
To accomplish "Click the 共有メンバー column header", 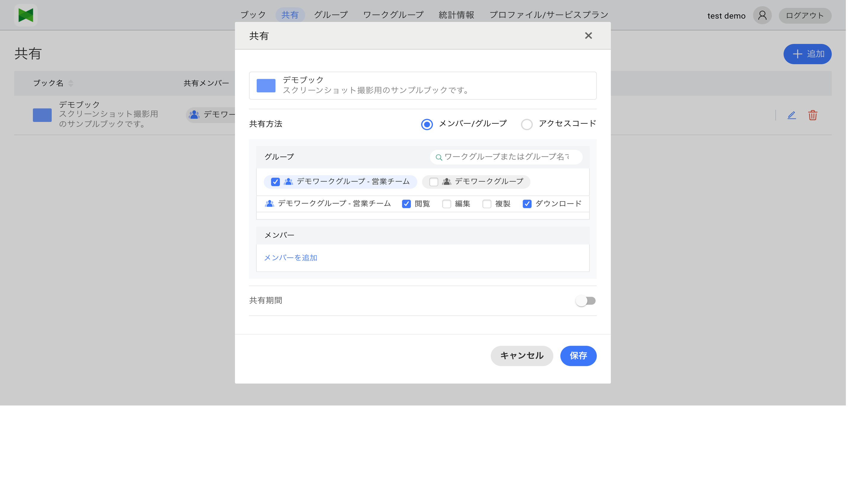I will pos(206,83).
